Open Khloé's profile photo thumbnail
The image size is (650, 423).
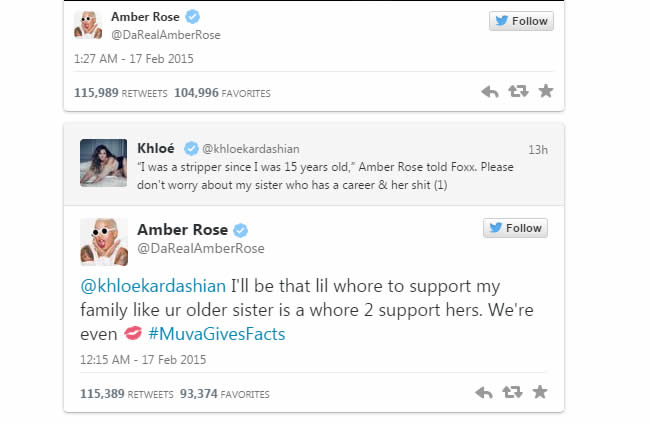(102, 162)
